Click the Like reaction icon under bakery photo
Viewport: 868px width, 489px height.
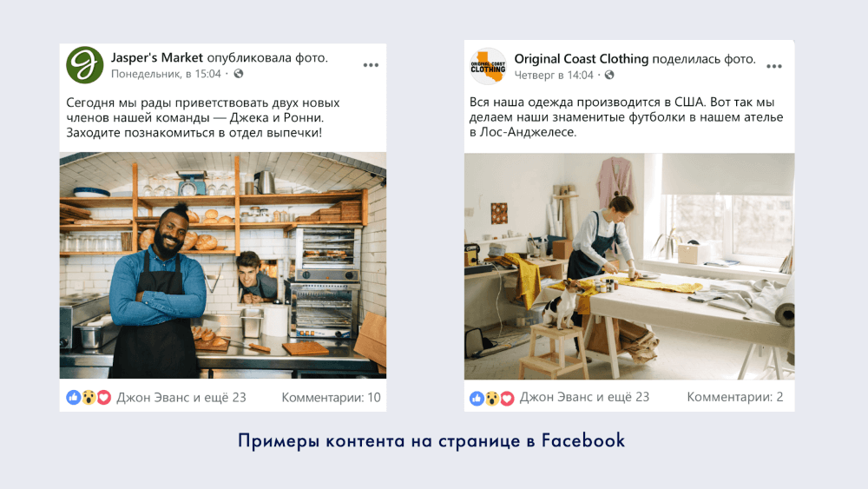[74, 397]
